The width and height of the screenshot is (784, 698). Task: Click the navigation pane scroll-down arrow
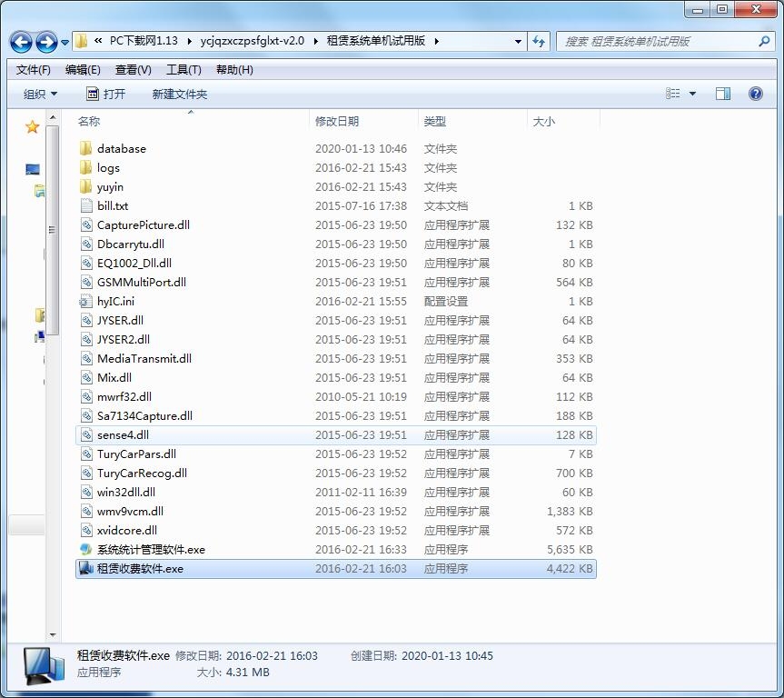coord(53,635)
